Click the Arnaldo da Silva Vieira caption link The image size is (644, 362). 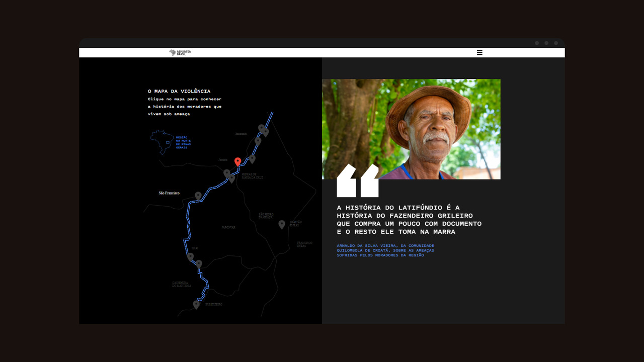click(x=385, y=250)
